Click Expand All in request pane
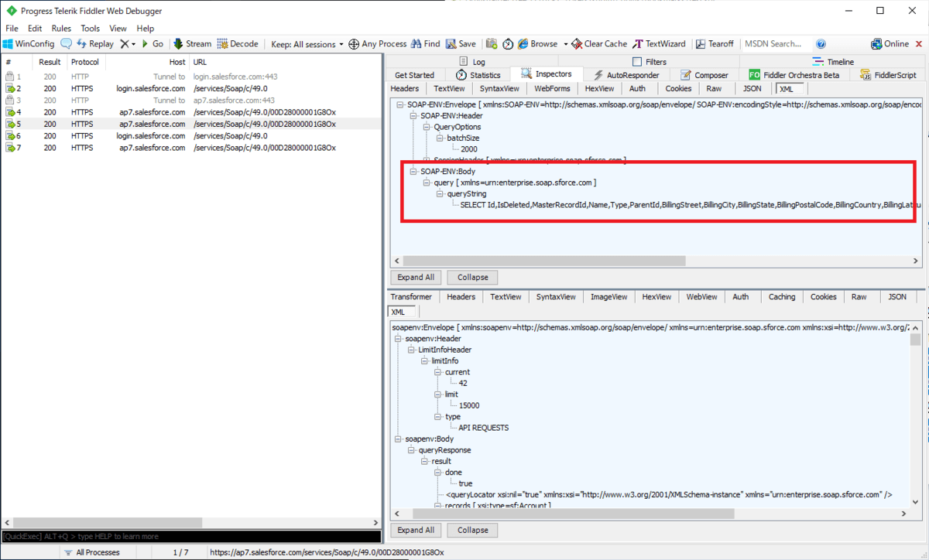929x560 pixels. (x=416, y=277)
